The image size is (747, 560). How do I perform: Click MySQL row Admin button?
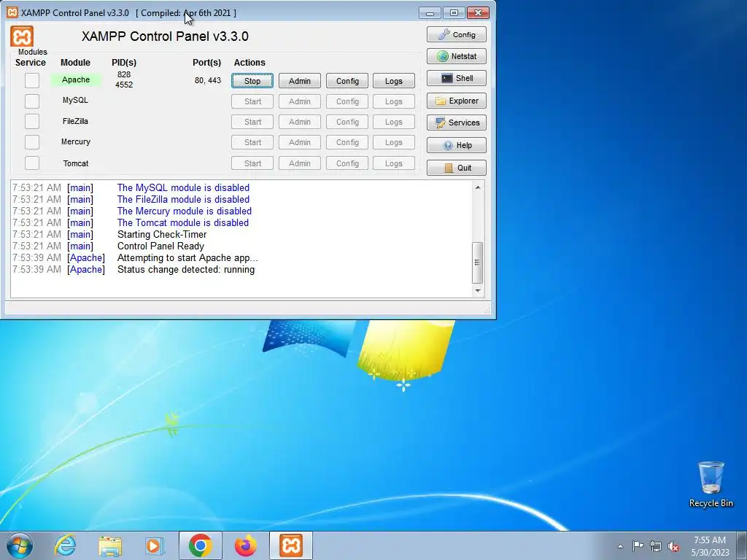pyautogui.click(x=300, y=101)
